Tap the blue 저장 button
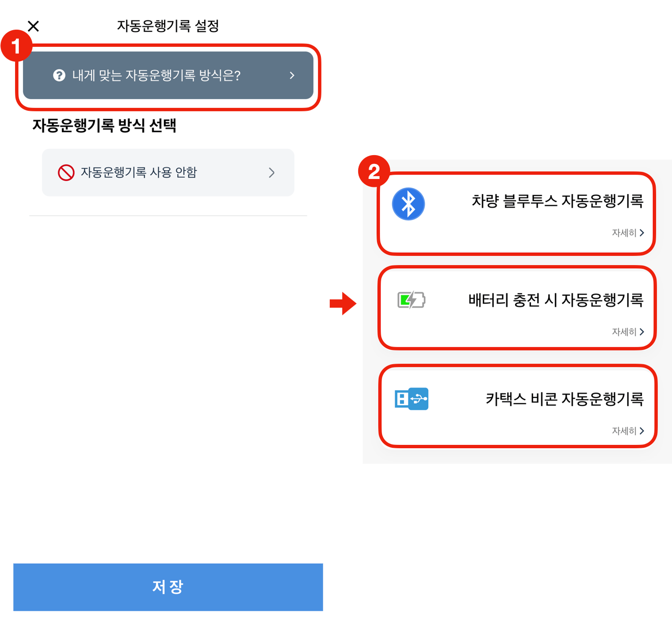 pyautogui.click(x=168, y=587)
